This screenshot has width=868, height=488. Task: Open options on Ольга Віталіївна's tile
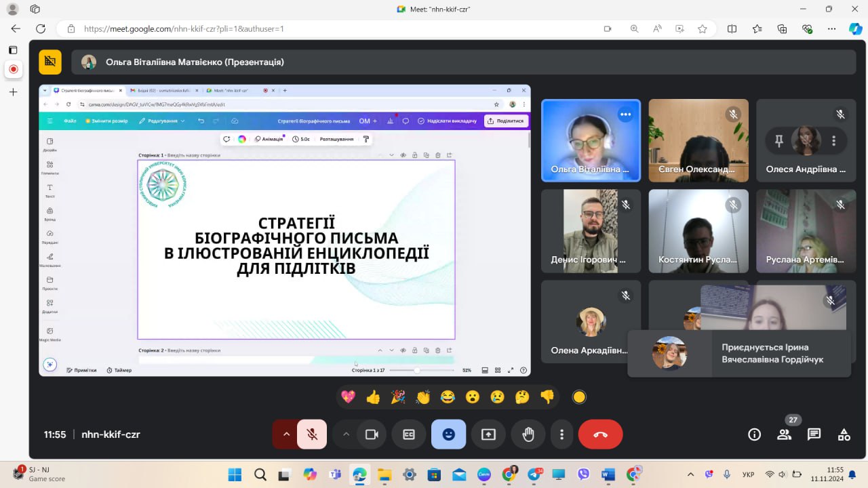[x=625, y=115]
